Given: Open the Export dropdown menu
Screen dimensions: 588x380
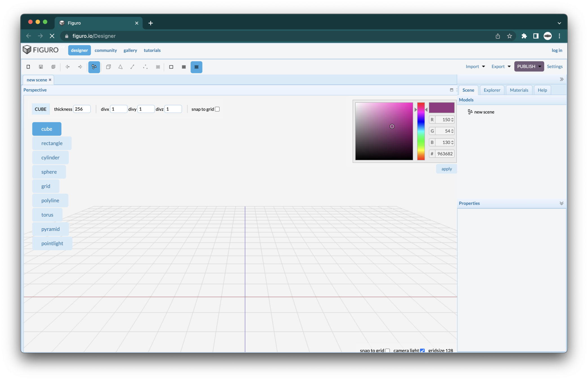Looking at the screenshot, I should [501, 66].
